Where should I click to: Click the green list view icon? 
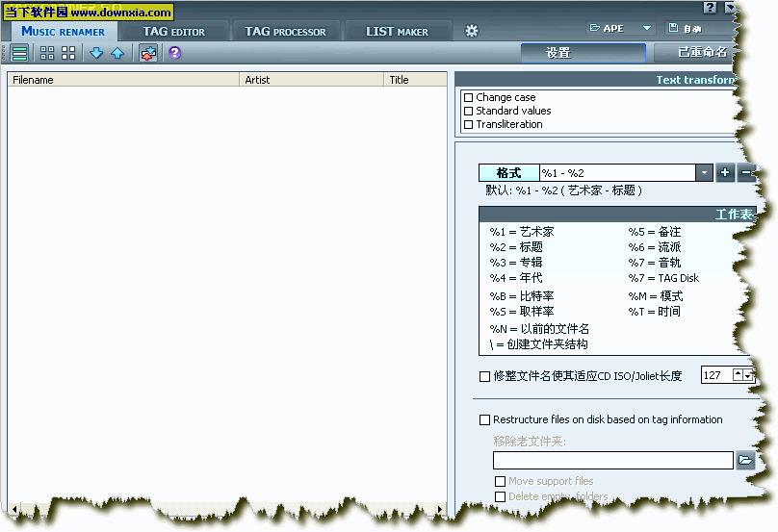[x=19, y=53]
